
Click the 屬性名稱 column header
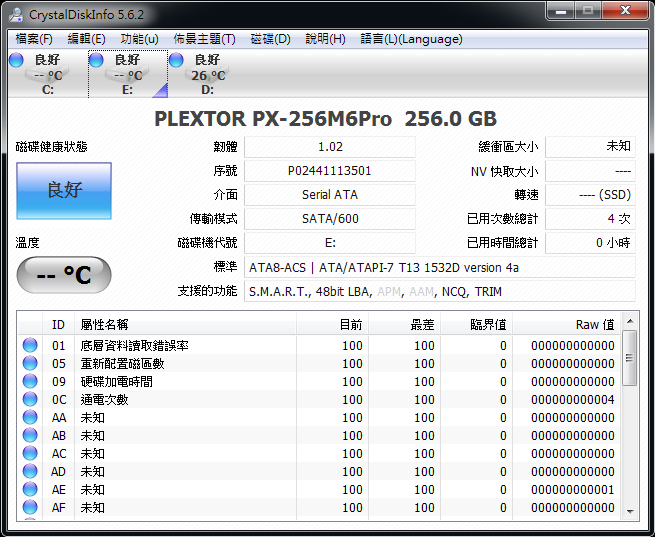point(185,324)
